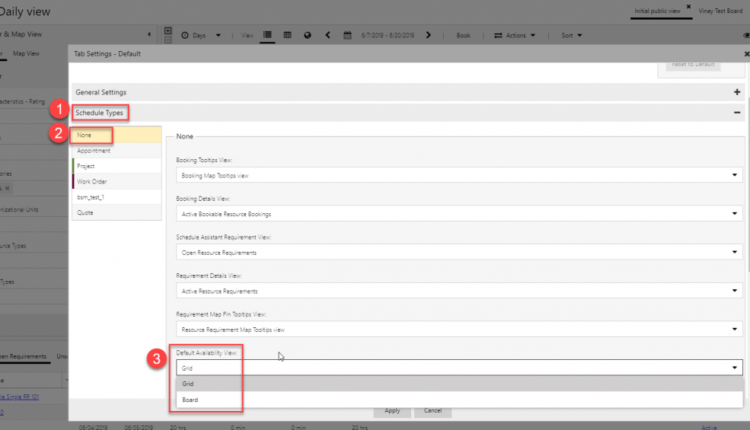Open the map globe view icon
This screenshot has height=430, width=750.
coord(308,35)
